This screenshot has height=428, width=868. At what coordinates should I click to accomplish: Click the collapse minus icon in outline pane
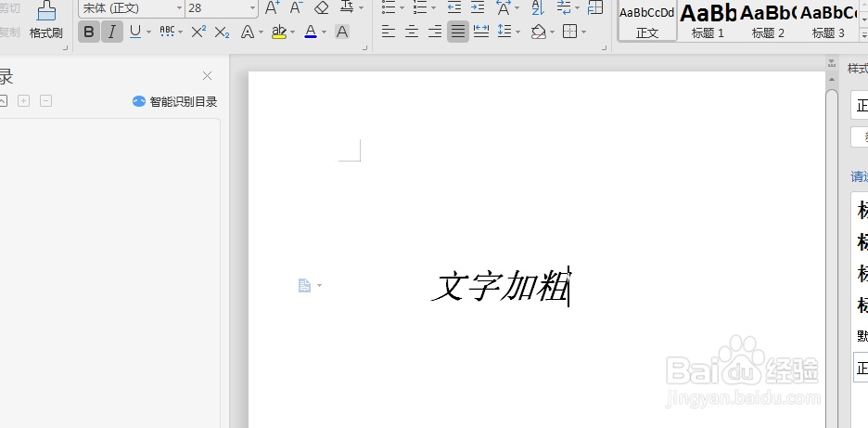point(46,101)
